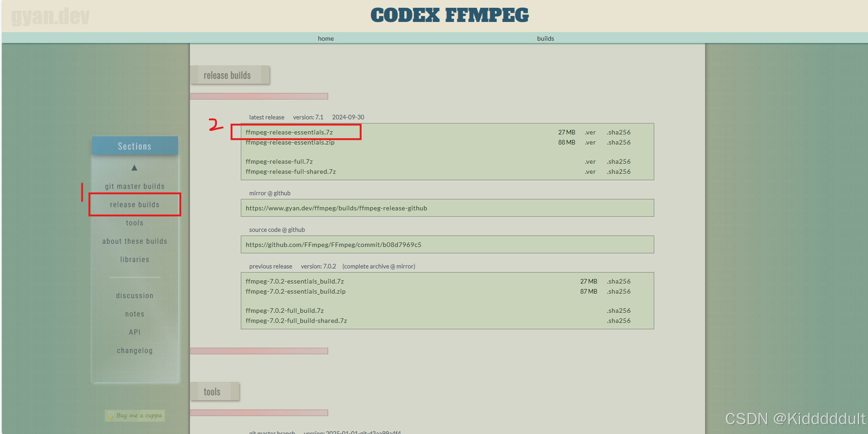Click the mirror @ github label
This screenshot has width=868, height=434.
tap(270, 193)
